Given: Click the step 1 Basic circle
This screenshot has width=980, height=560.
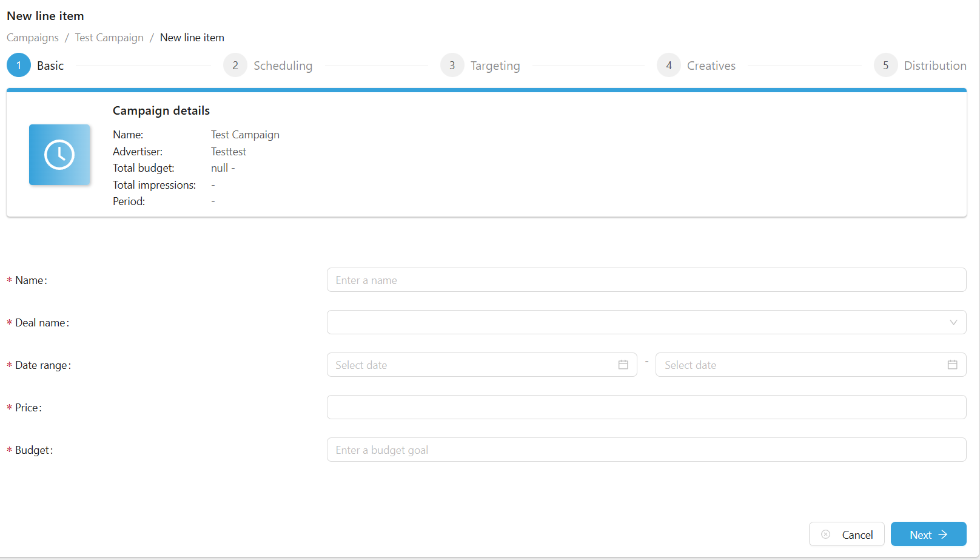Looking at the screenshot, I should coord(19,66).
